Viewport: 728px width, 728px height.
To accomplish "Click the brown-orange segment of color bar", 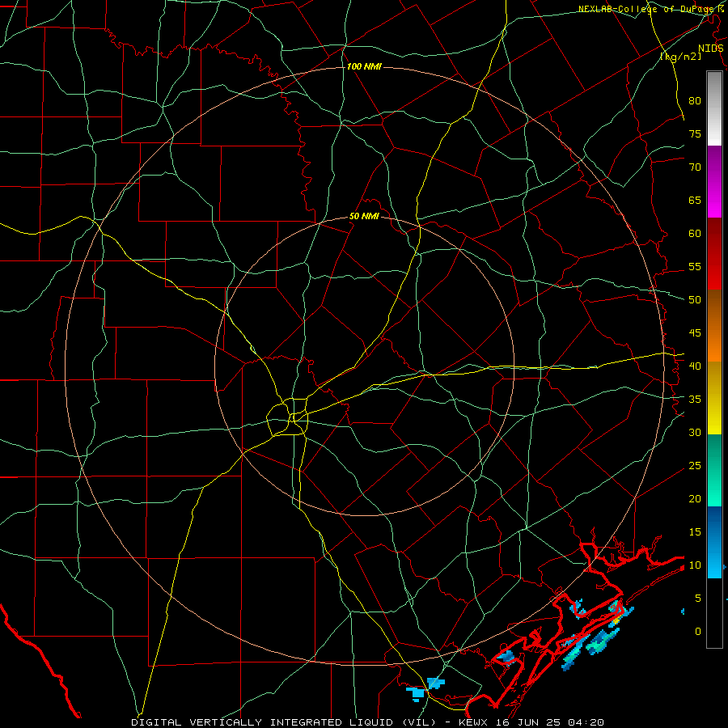I will click(x=714, y=326).
